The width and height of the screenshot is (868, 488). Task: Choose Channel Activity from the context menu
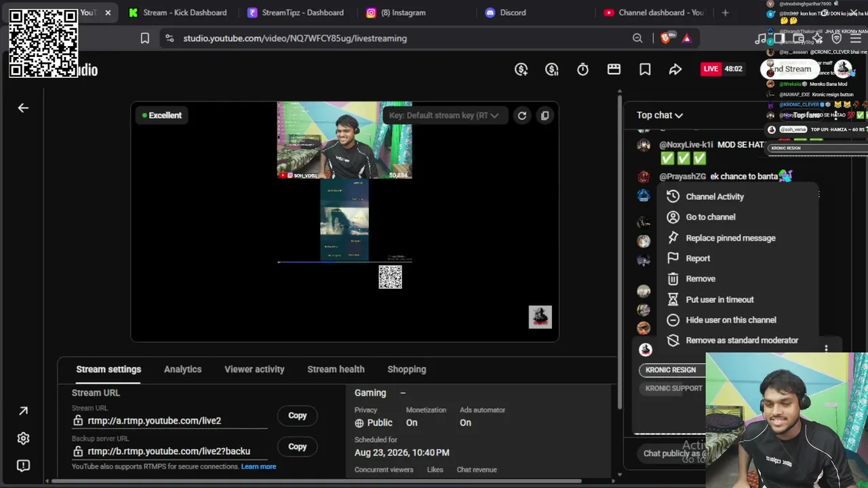[x=738, y=197]
